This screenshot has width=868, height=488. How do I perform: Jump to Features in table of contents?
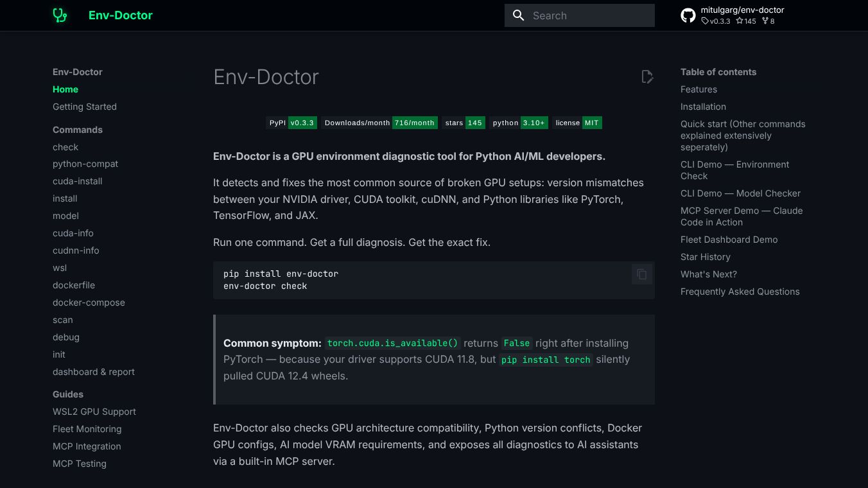pos(699,89)
